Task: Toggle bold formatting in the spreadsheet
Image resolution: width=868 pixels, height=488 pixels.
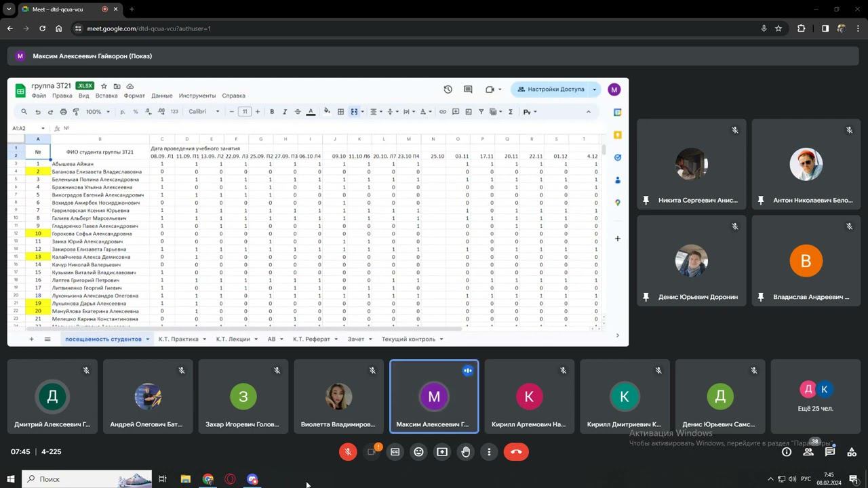Action: click(272, 112)
